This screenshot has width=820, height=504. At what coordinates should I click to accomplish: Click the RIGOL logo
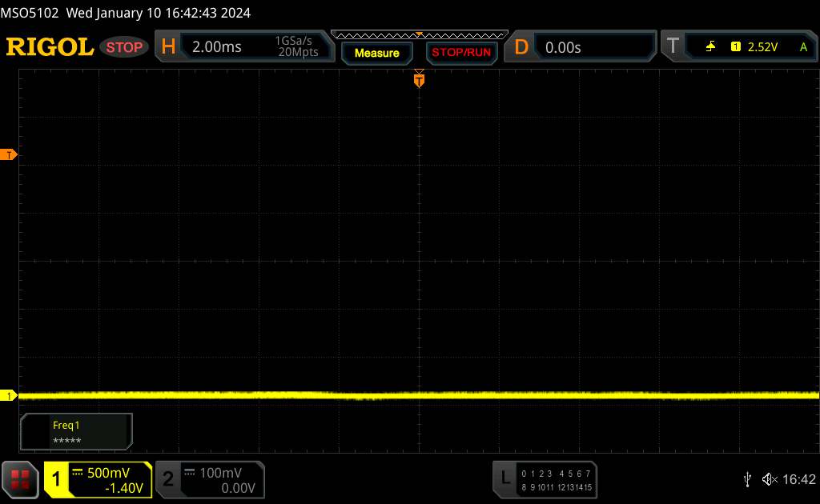tap(50, 47)
